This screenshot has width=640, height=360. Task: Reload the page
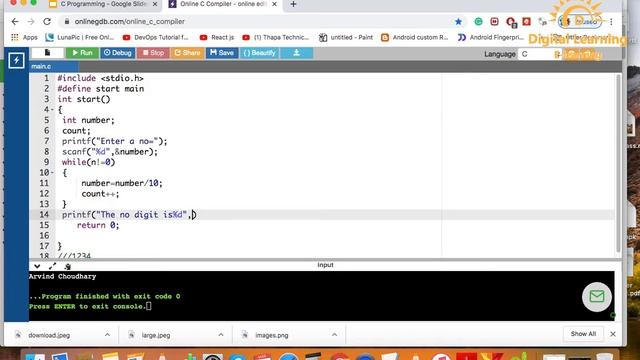(x=47, y=21)
